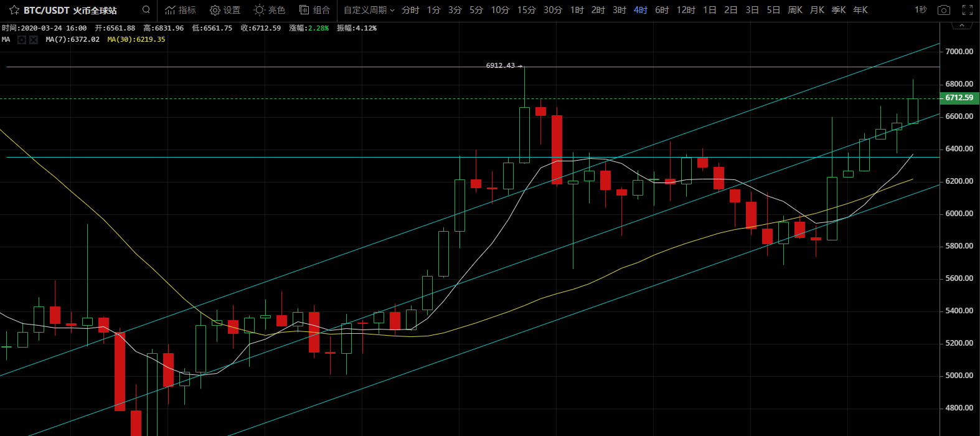
Task: Click the 振幅:4.12% readout
Action: pyautogui.click(x=357, y=28)
